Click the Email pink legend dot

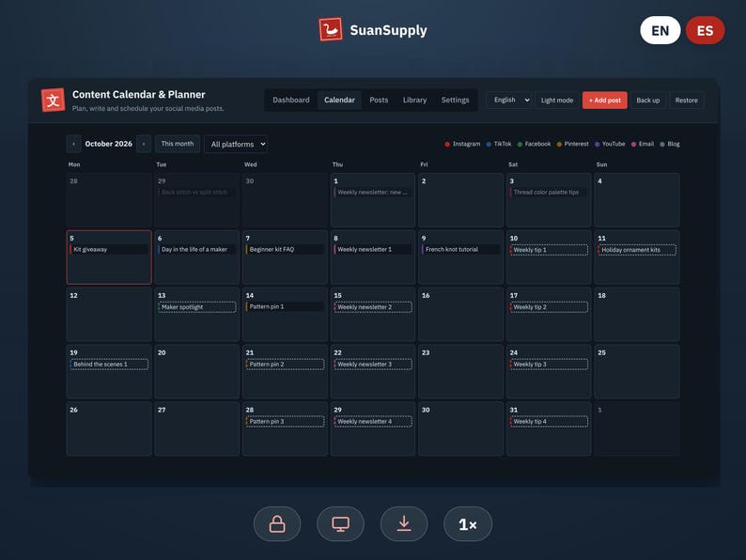click(x=633, y=144)
